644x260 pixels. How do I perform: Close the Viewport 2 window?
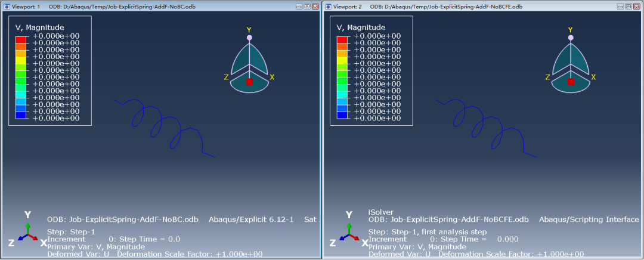coord(636,7)
